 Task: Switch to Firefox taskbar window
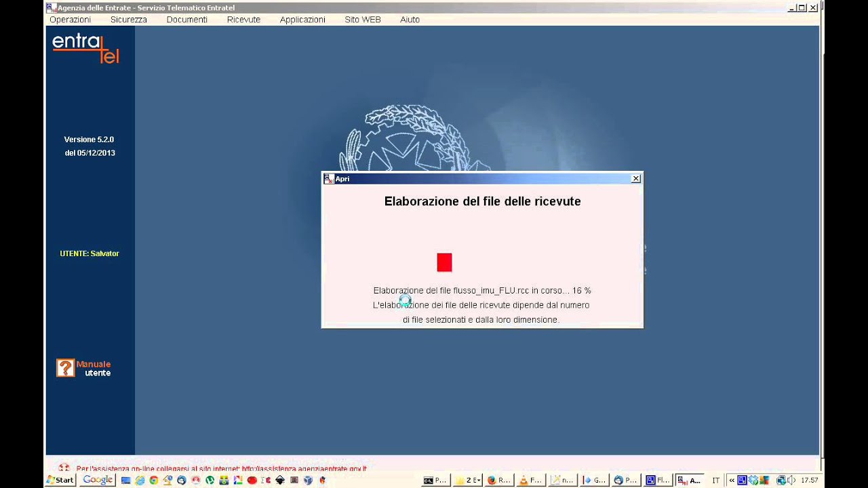[x=500, y=480]
